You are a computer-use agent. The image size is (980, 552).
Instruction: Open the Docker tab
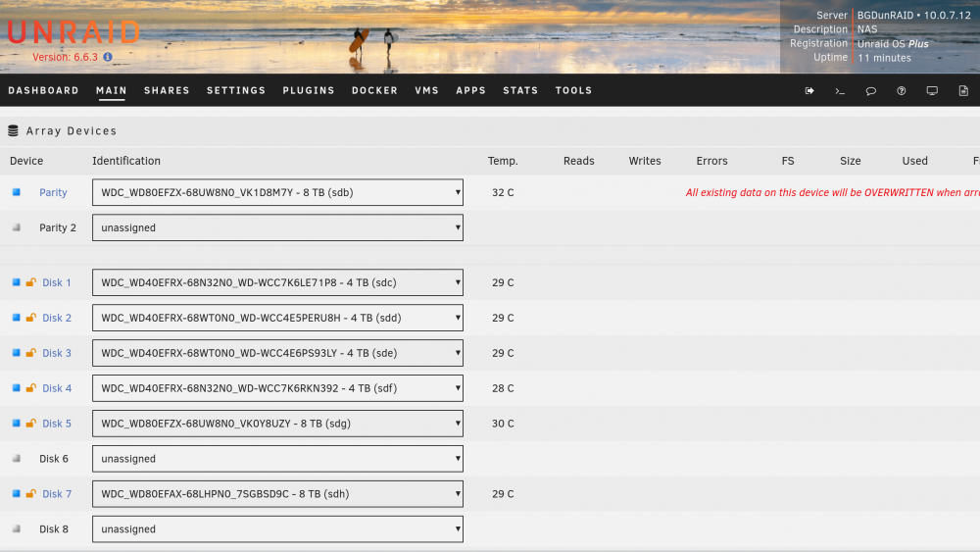pos(374,90)
